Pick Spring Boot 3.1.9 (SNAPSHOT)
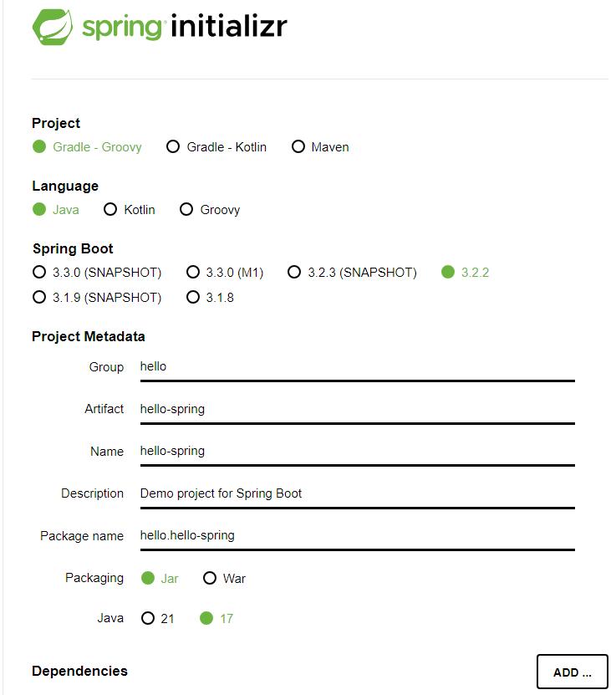Image resolution: width=616 pixels, height=695 pixels. coord(39,297)
